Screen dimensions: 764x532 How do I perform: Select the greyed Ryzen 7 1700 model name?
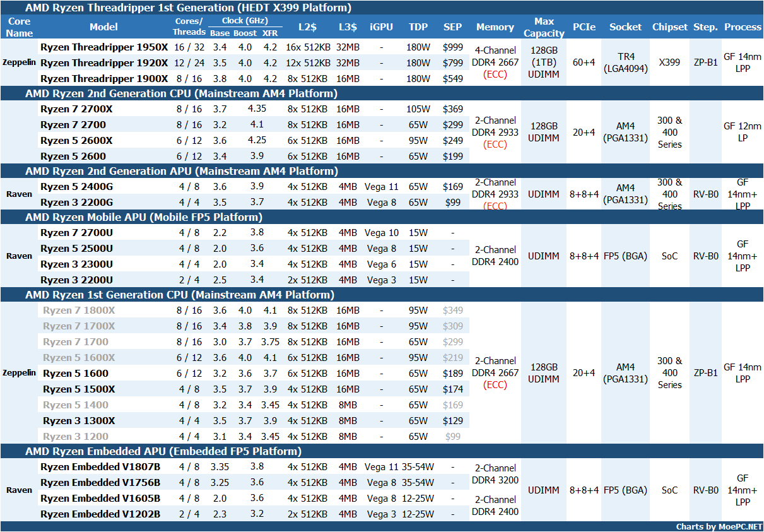(x=76, y=342)
